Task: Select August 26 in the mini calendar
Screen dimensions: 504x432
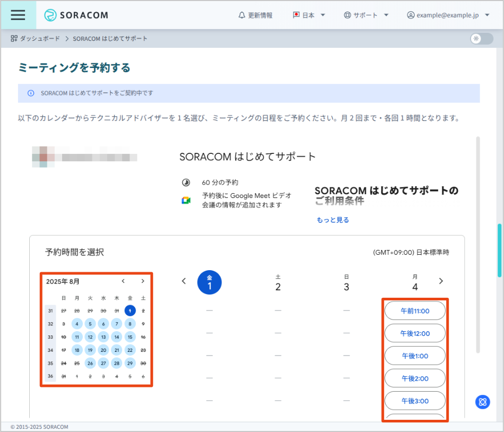Action: click(x=90, y=363)
